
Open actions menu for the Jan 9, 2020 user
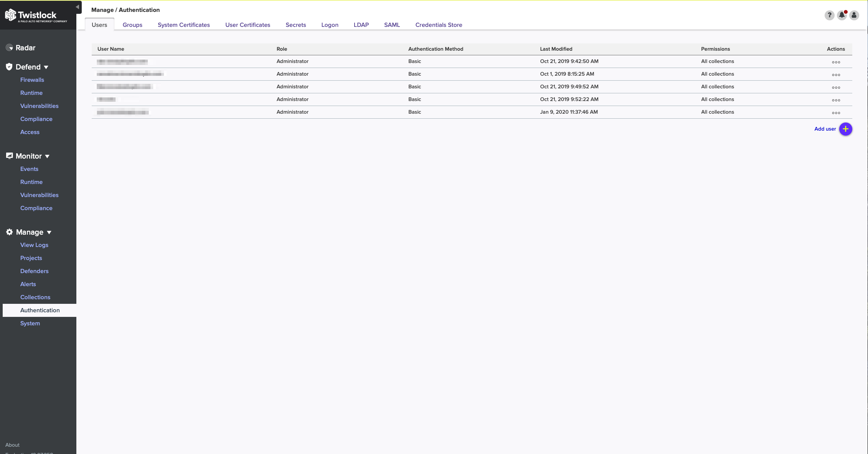[836, 113]
